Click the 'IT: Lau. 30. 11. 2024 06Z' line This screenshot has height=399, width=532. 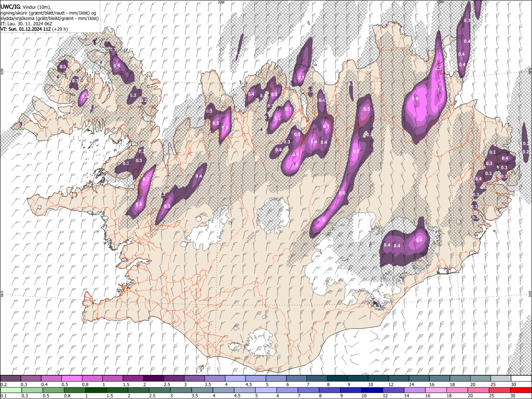point(26,24)
